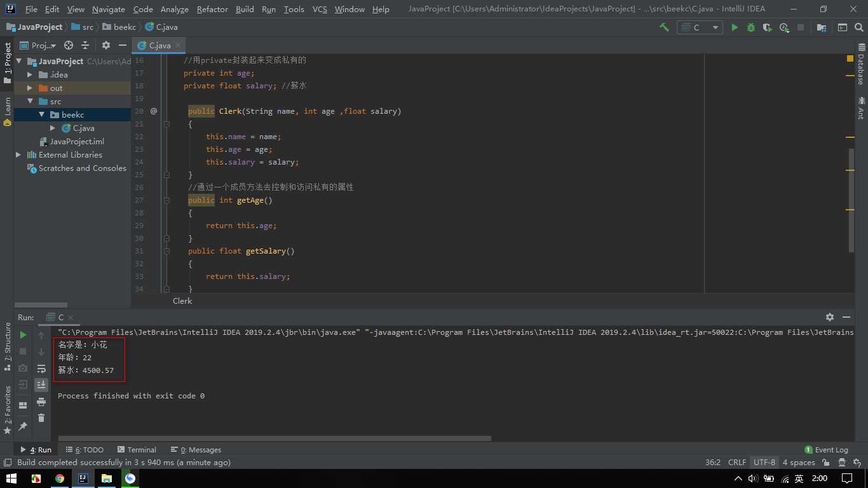Screen dimensions: 868x488
Task: Click the gutter @ icon at line 20
Action: point(154,111)
